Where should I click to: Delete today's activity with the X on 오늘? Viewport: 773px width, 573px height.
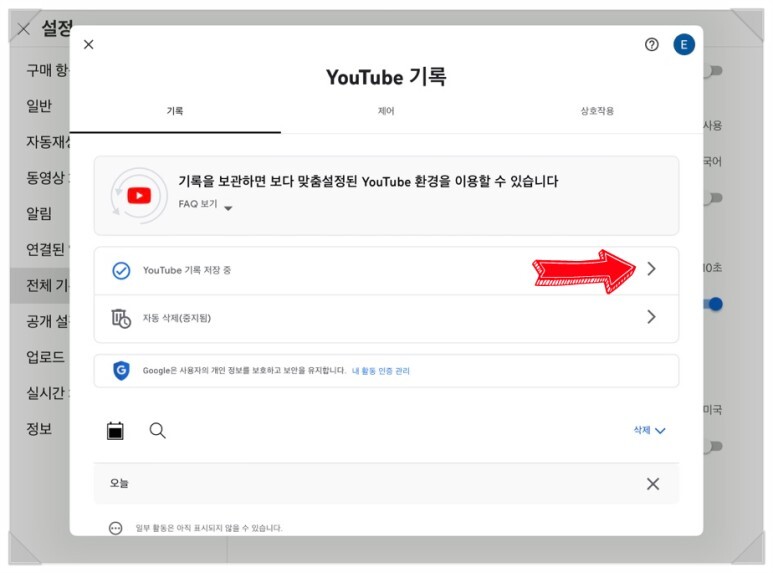tap(653, 484)
